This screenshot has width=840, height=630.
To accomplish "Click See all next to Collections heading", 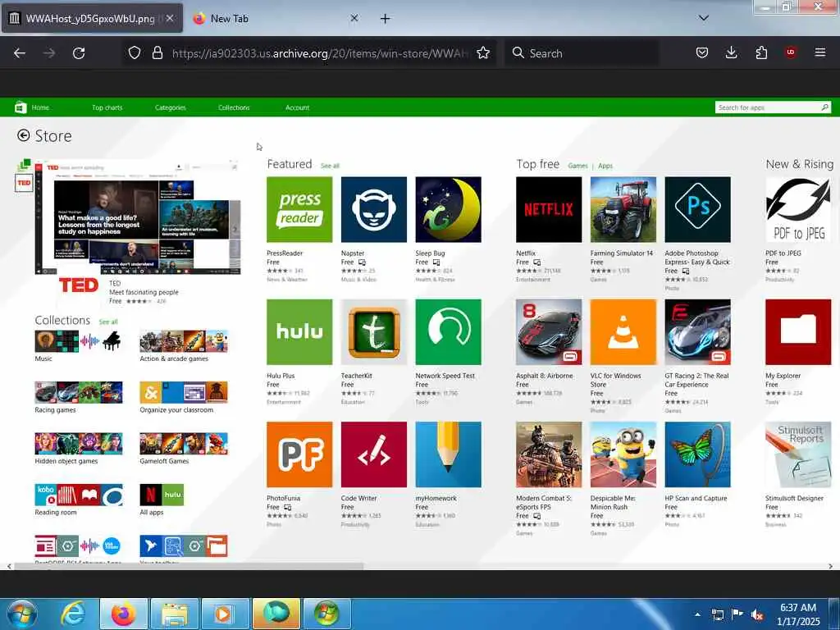I will 108,322.
